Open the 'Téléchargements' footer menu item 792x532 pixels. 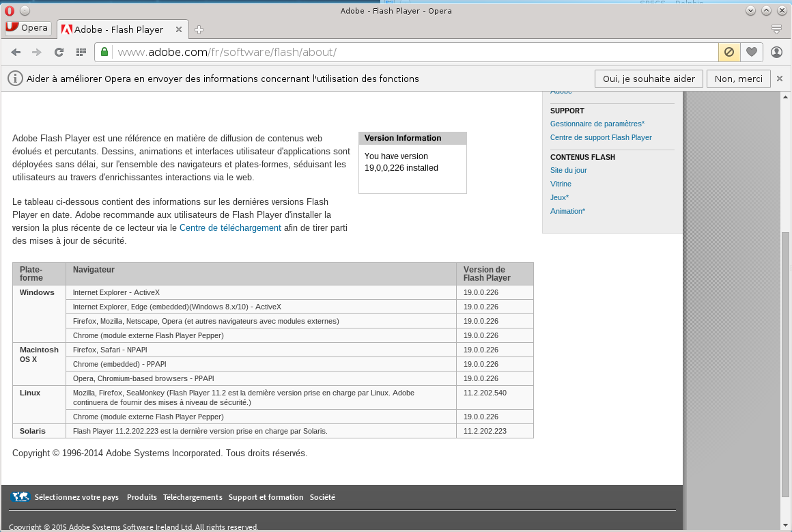[x=193, y=497]
